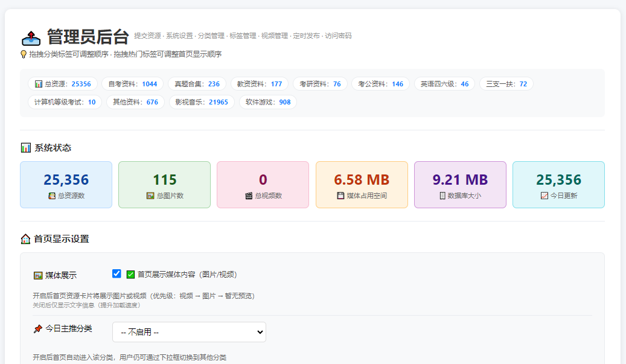Image resolution: width=626 pixels, height=364 pixels.
Task: Click the admin dashboard upload tray icon
Action: pyautogui.click(x=31, y=38)
